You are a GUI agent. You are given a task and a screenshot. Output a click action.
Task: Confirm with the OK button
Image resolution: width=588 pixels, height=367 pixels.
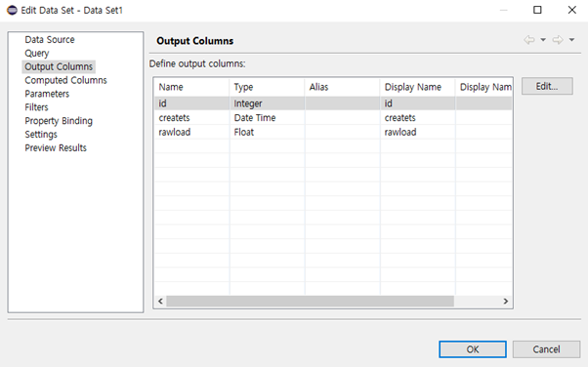pyautogui.click(x=473, y=349)
